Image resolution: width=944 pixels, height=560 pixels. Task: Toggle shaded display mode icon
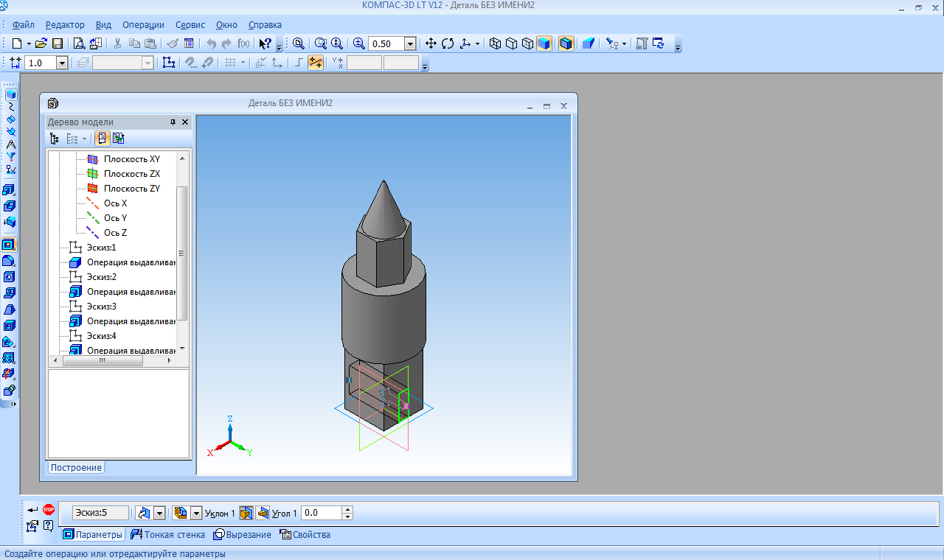(x=544, y=43)
